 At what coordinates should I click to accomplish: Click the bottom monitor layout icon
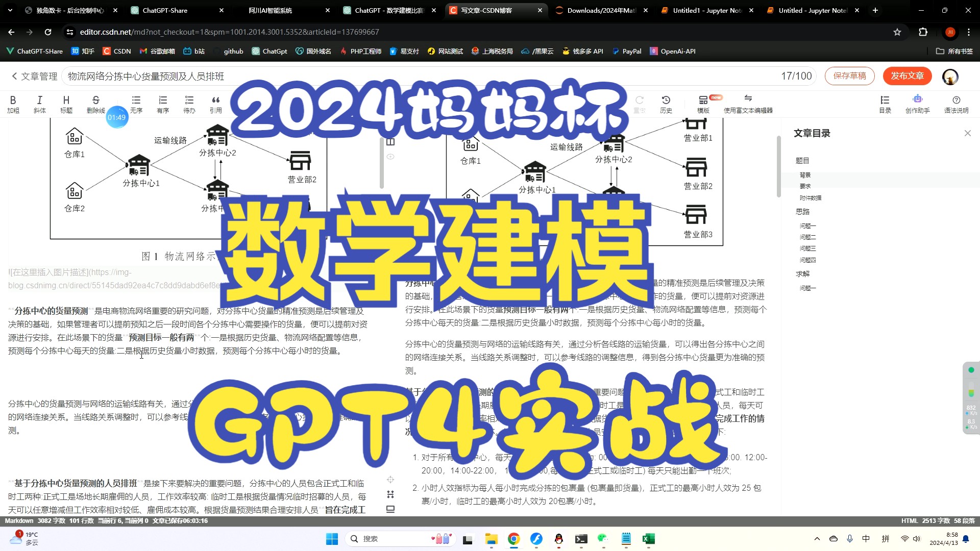(390, 509)
